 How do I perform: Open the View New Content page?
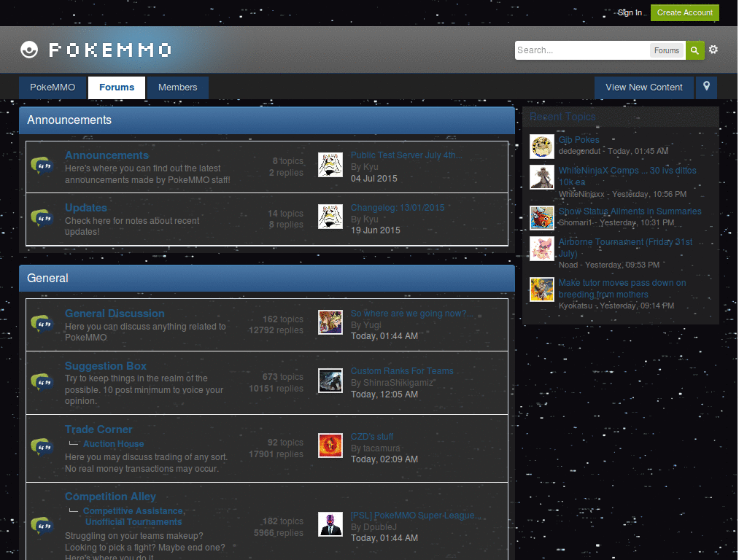pyautogui.click(x=643, y=87)
